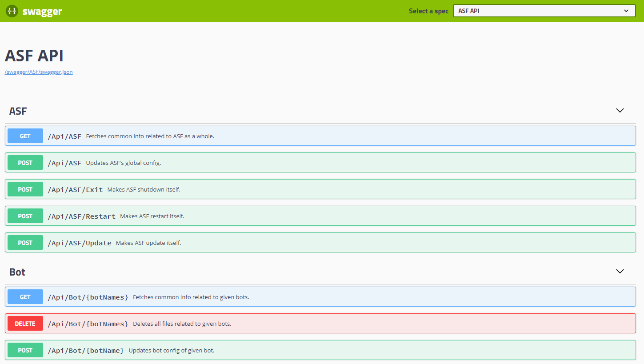Click the /Api/ASF/Restart path text
This screenshot has height=364, width=644.
pyautogui.click(x=81, y=216)
